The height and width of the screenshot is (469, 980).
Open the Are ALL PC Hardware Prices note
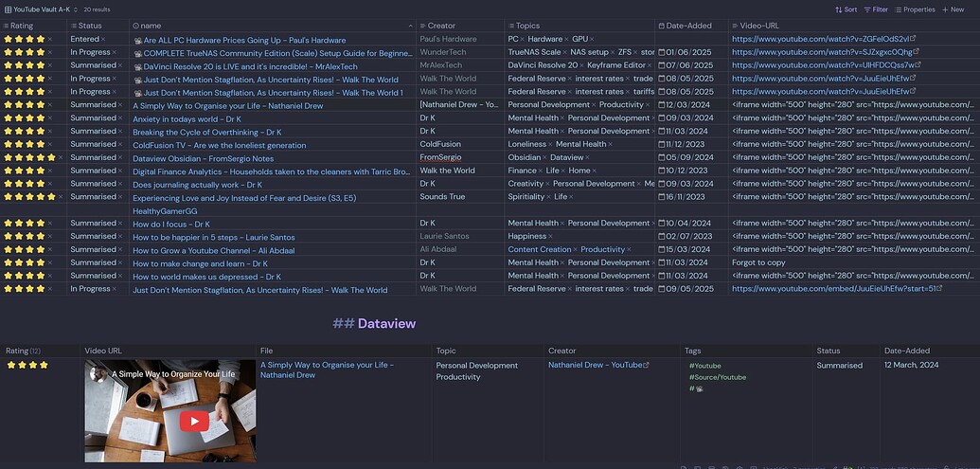pos(244,40)
